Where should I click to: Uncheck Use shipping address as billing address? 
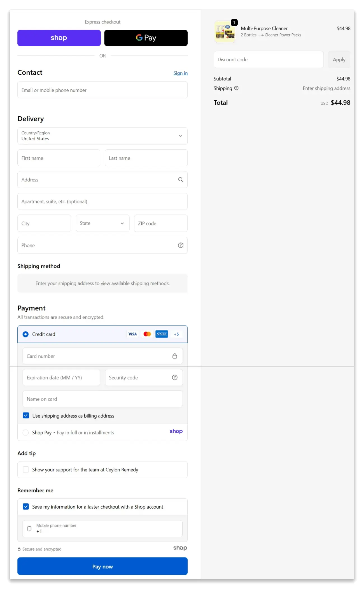coord(26,416)
